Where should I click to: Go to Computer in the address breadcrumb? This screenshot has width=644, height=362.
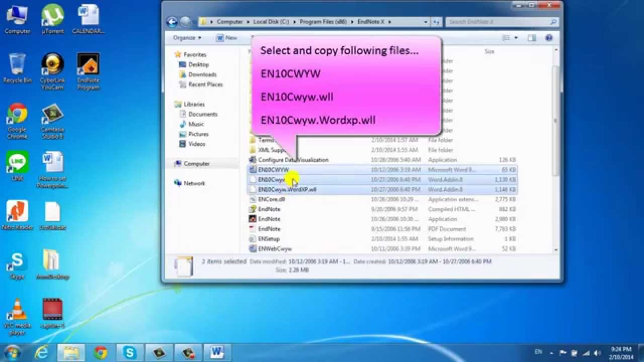pos(229,22)
